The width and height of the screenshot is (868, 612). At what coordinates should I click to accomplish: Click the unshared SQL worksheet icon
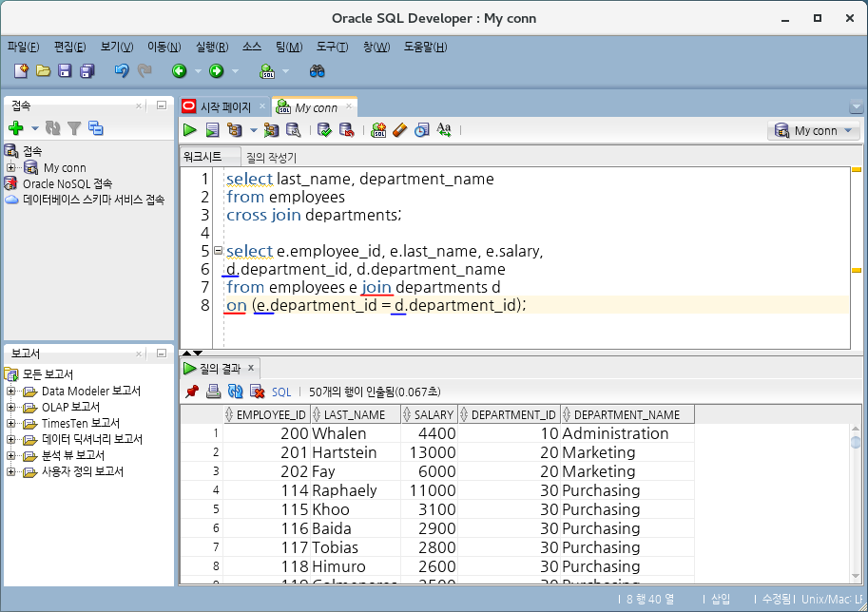point(378,130)
